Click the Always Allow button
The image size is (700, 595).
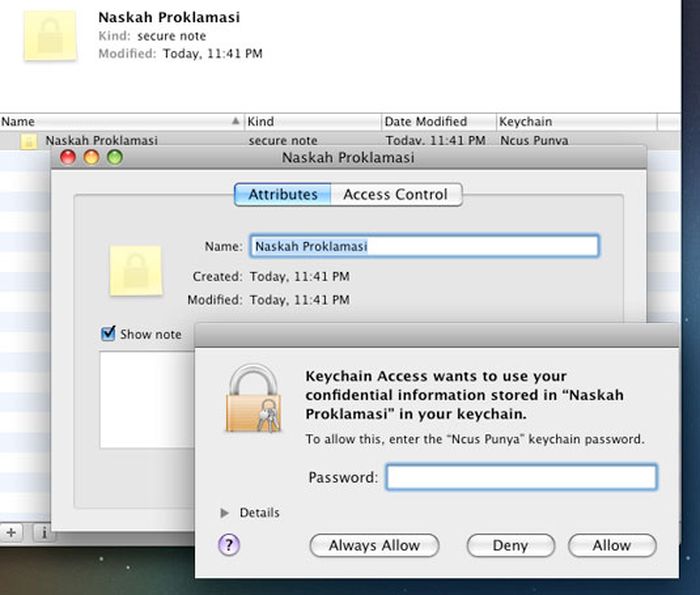point(374,545)
